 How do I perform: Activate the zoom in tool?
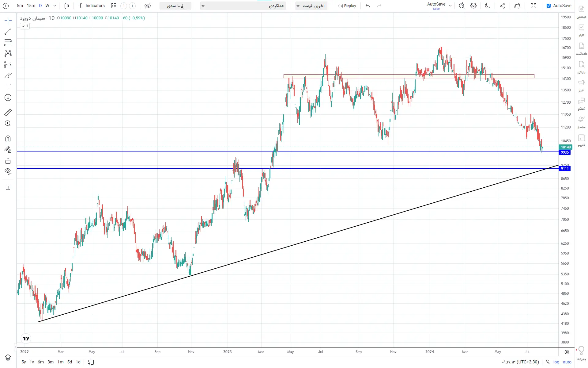8,124
